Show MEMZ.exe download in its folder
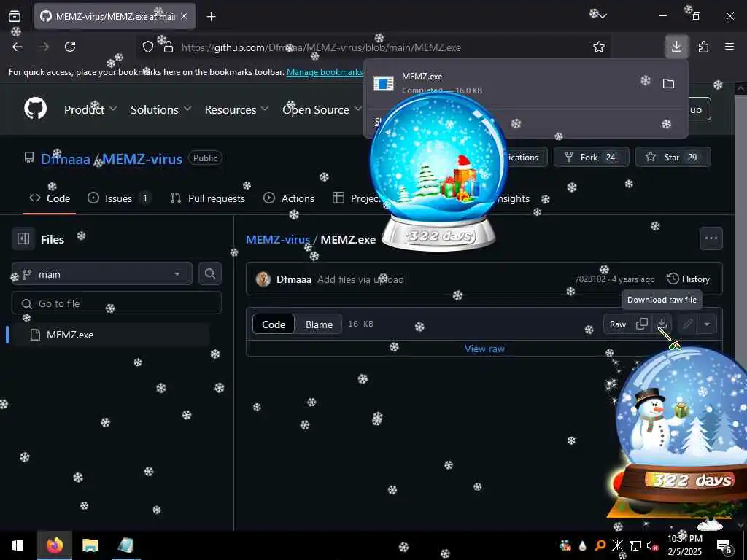The width and height of the screenshot is (747, 560). pos(668,84)
